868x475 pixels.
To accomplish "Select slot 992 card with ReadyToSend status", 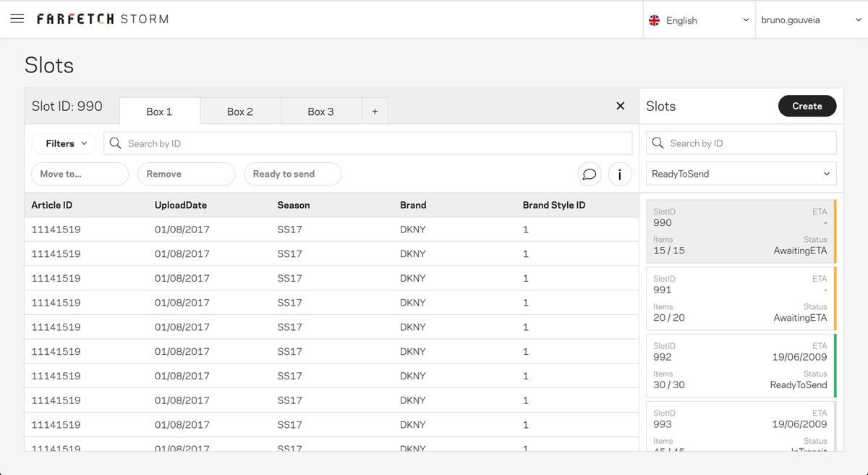I will pyautogui.click(x=741, y=366).
